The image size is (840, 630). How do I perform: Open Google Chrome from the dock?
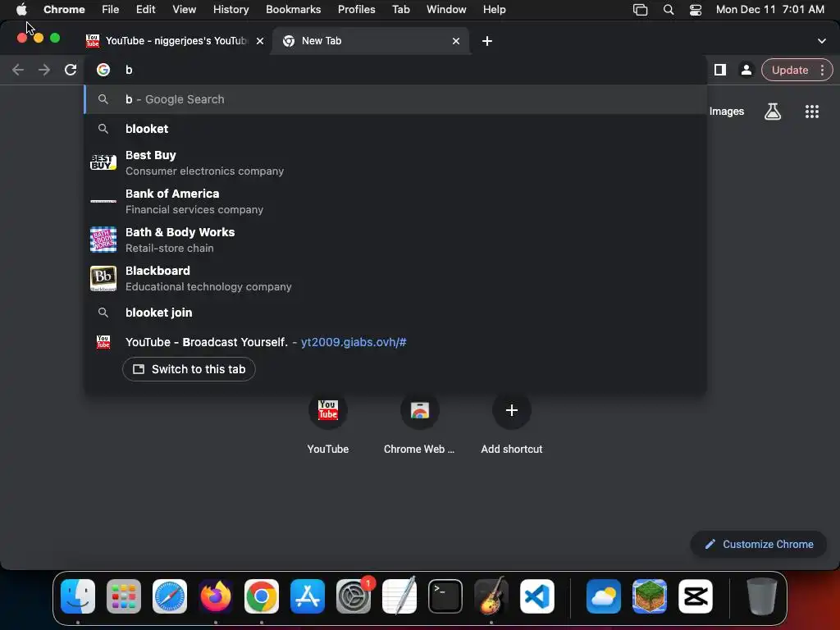click(x=262, y=596)
